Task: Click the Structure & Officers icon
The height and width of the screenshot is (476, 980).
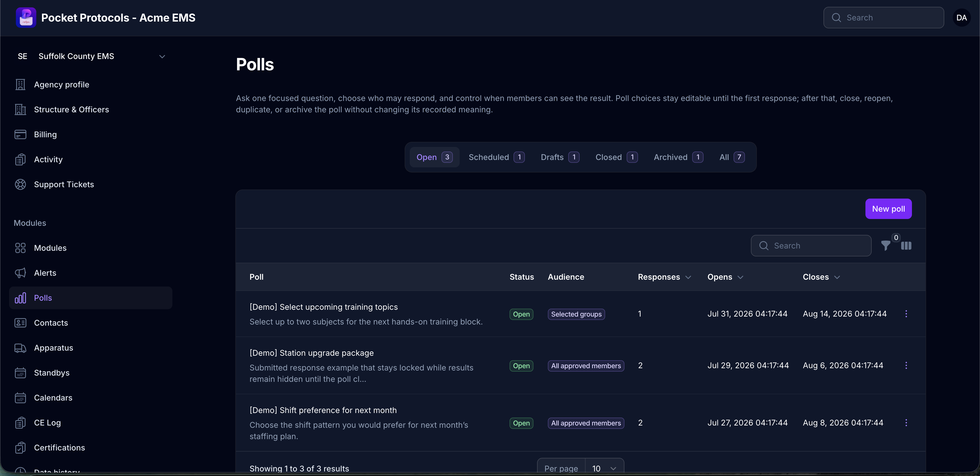Action: click(x=20, y=109)
